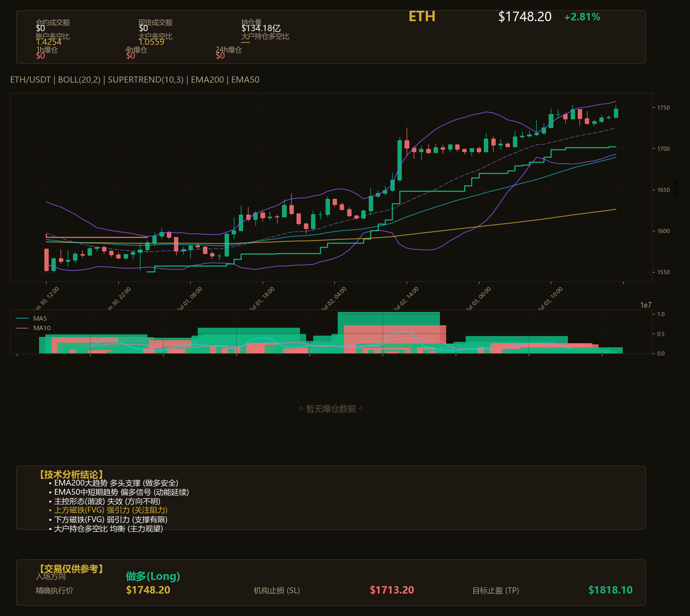
Task: Click the 现货成交额 label
Action: click(x=155, y=22)
